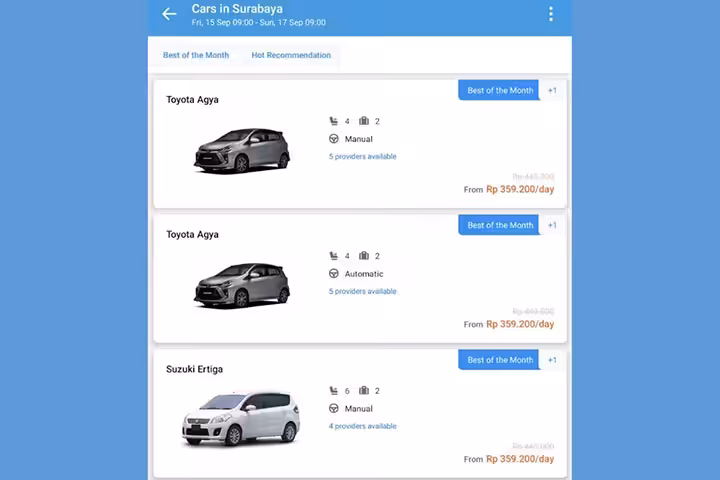Image resolution: width=720 pixels, height=480 pixels.
Task: Click Rp 359.200/day price on Manual Agya
Action: [520, 189]
